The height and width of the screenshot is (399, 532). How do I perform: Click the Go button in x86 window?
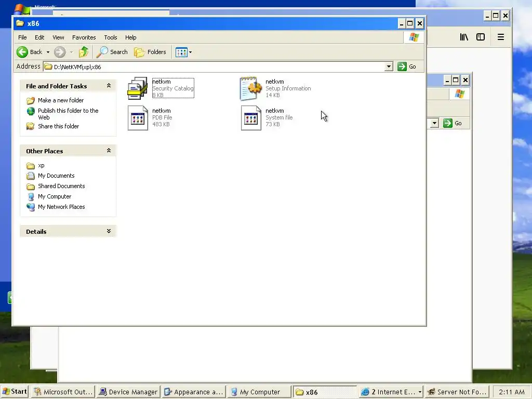coord(407,66)
